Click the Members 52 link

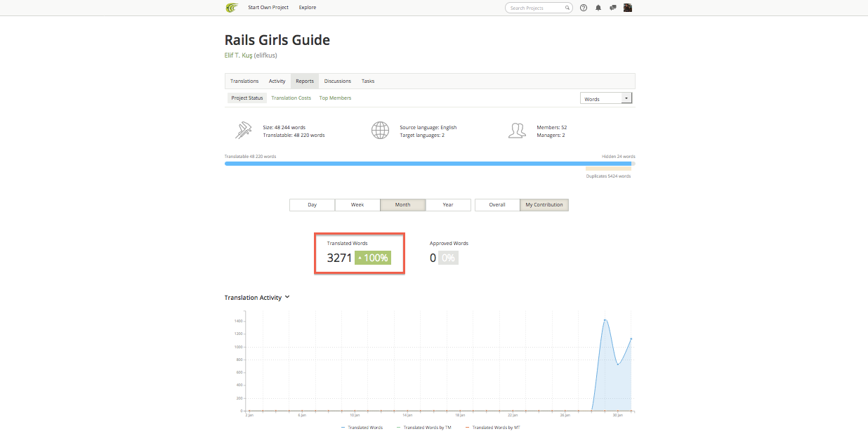click(551, 128)
